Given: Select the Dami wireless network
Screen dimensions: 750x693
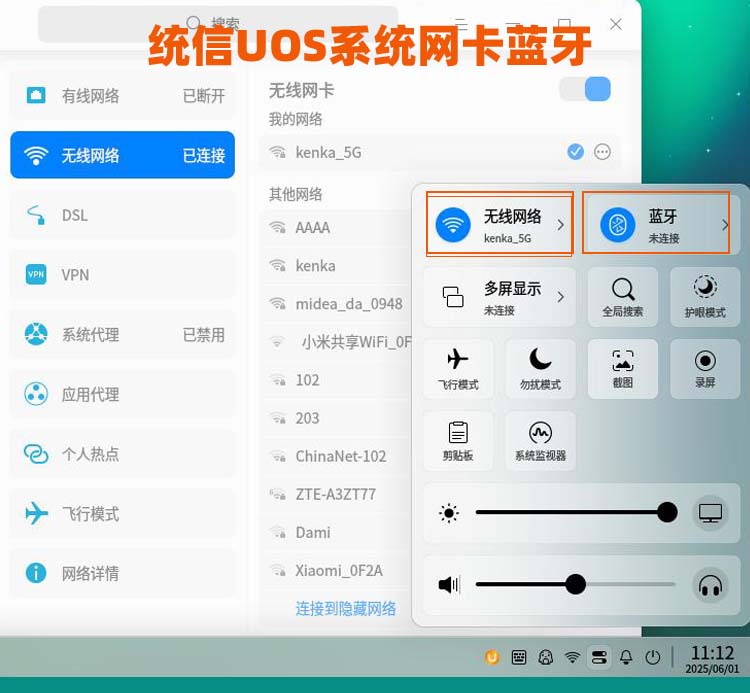Looking at the screenshot, I should (335, 532).
